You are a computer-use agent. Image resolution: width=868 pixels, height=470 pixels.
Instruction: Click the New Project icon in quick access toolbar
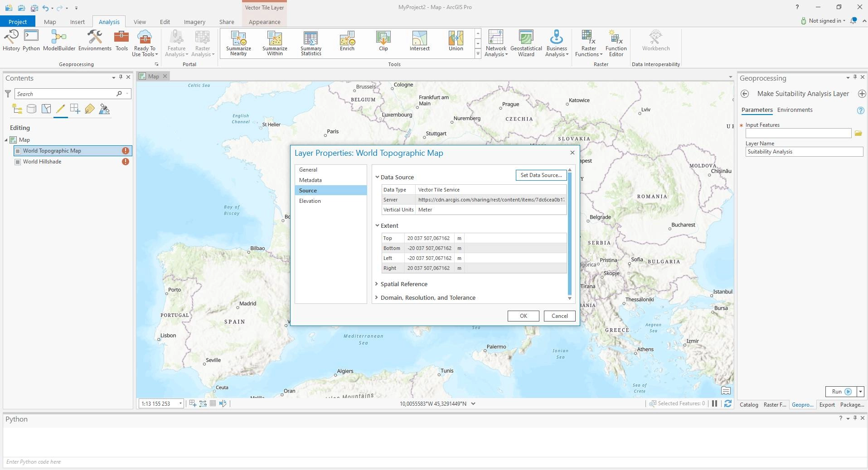[9, 8]
